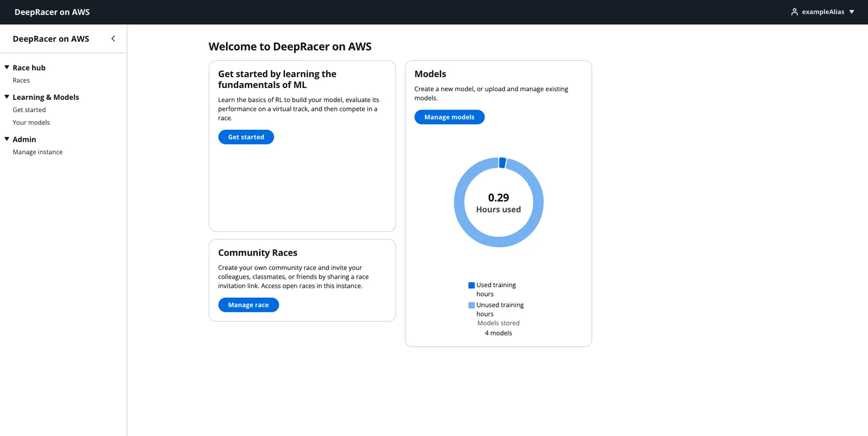Click the Unused training hours legend swatch
The height and width of the screenshot is (436, 868).
[x=471, y=305]
